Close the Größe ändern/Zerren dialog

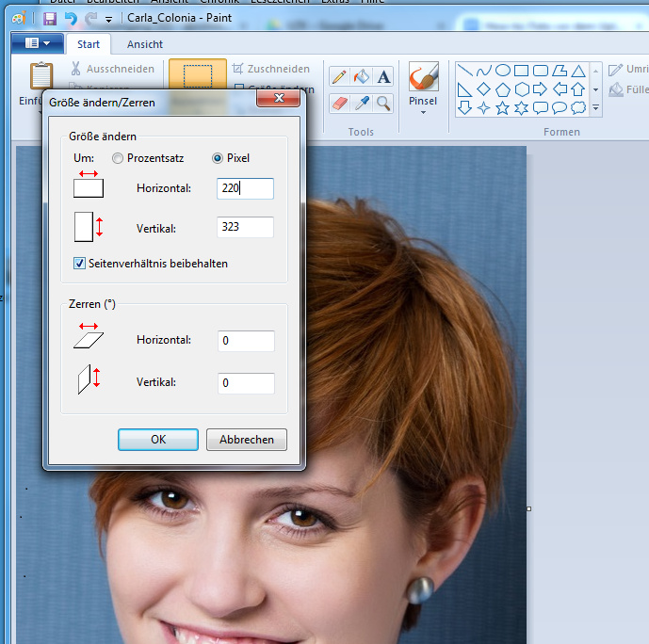[279, 98]
